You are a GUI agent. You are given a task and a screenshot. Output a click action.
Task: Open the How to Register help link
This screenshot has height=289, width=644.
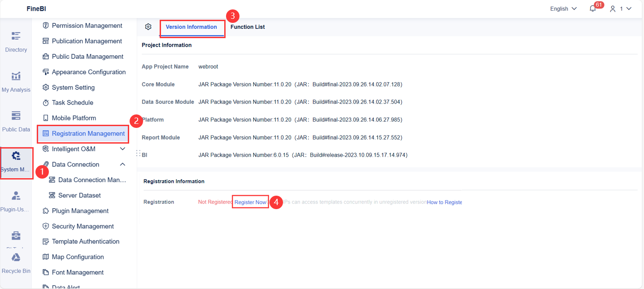(444, 202)
